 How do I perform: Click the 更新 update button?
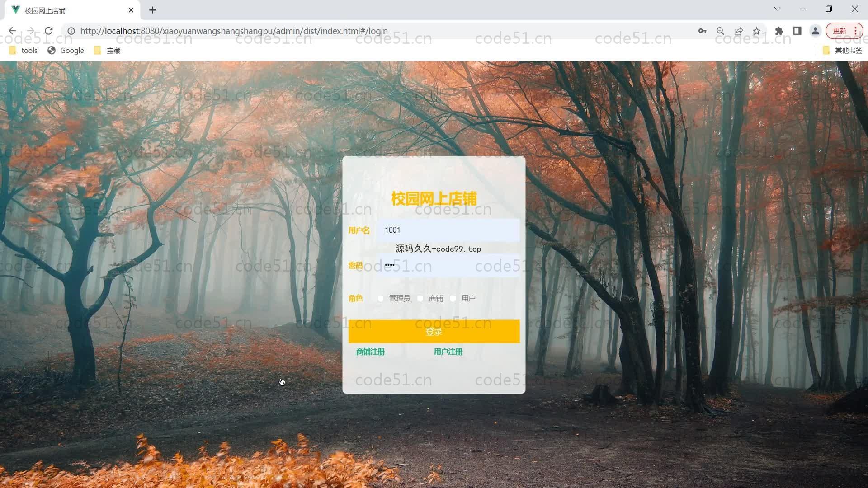(844, 31)
